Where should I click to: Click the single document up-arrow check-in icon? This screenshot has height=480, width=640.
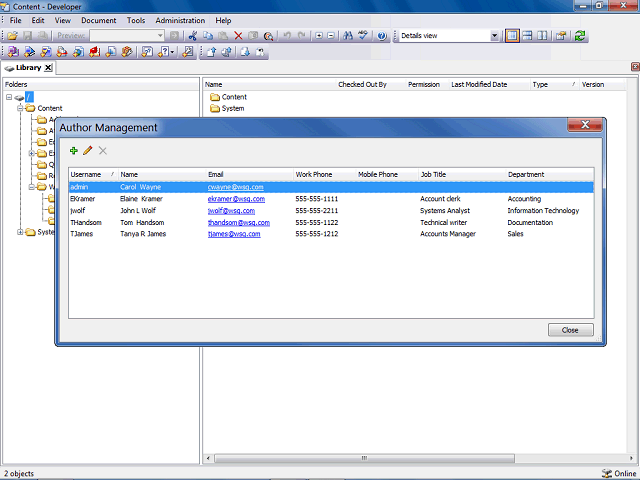tap(211, 52)
